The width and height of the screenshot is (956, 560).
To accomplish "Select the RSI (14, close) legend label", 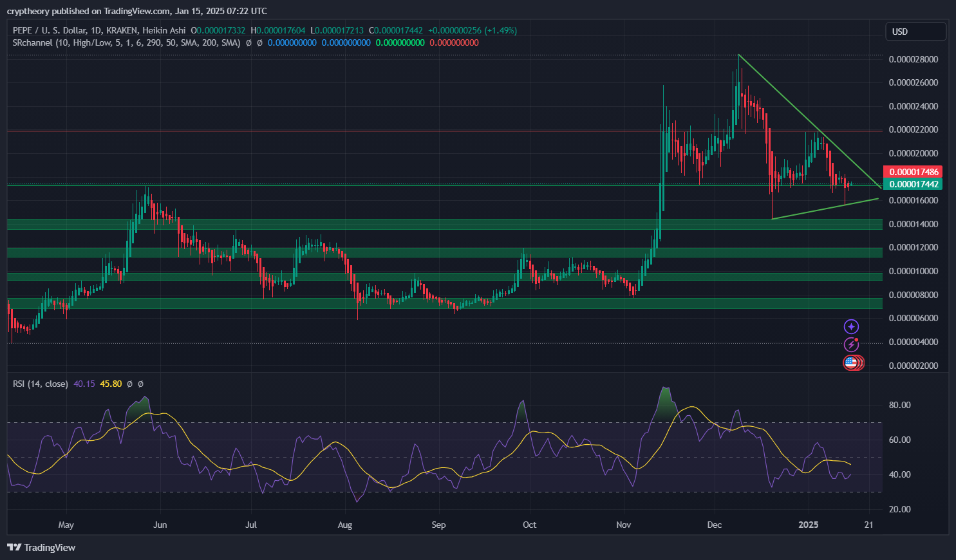I will (41, 384).
